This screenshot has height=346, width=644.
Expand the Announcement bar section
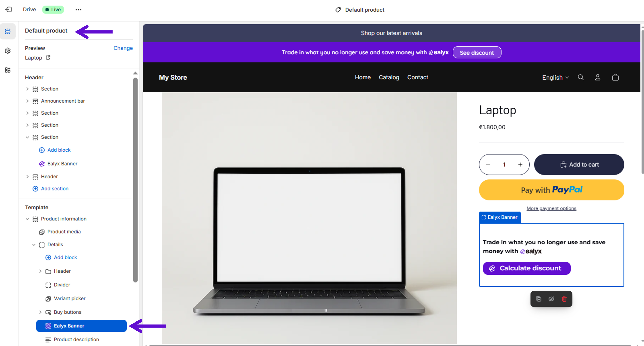27,101
